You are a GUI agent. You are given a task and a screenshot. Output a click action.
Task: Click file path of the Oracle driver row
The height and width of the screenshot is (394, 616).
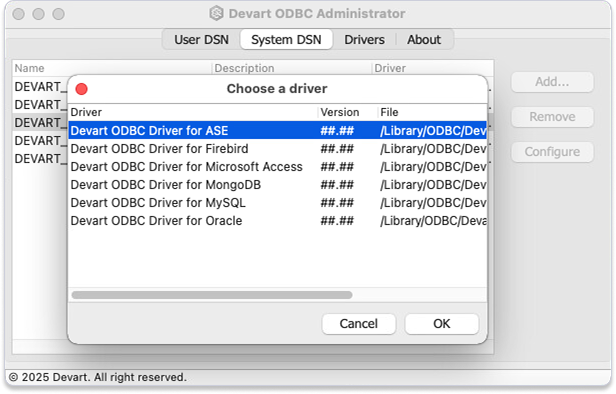433,221
